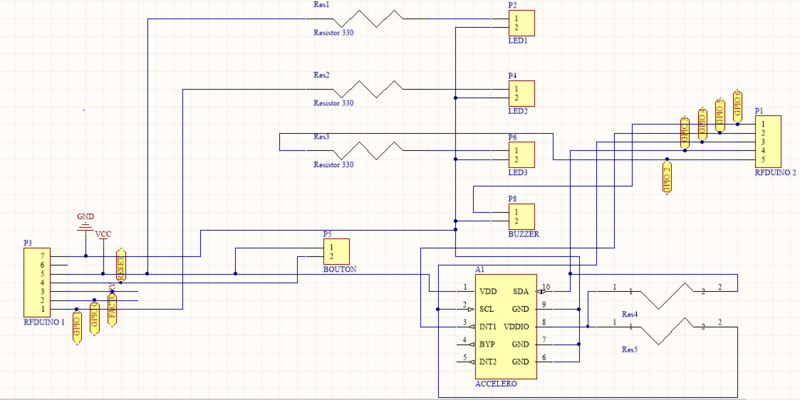Select the Res2 resistor symbol
800x400 pixels.
pyautogui.click(x=372, y=89)
